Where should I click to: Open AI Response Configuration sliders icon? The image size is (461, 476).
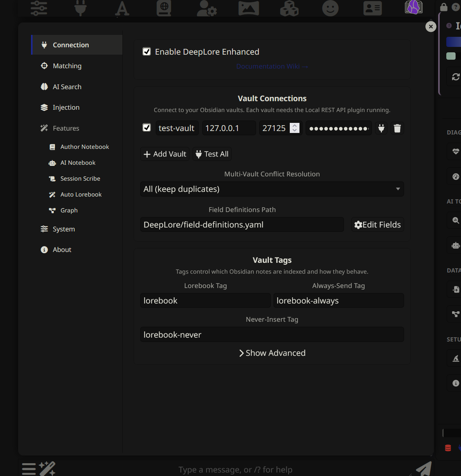tap(39, 8)
